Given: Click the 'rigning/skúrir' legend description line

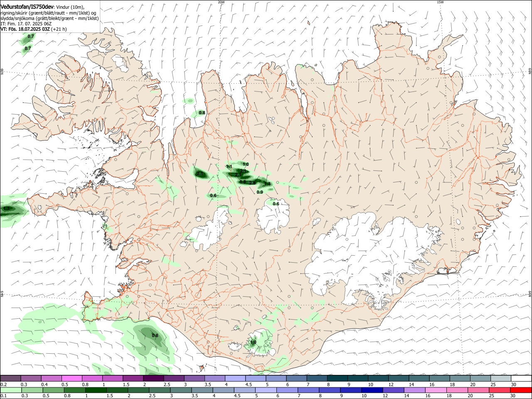Looking at the screenshot, I should click(x=48, y=13).
